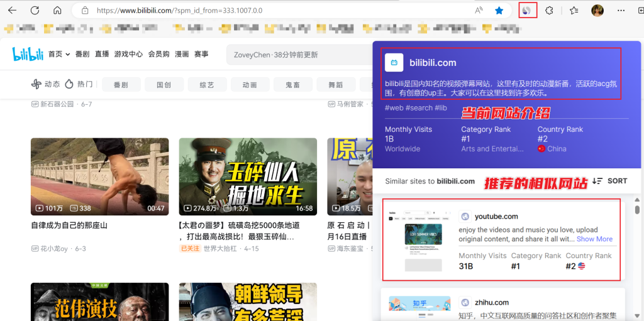The height and width of the screenshot is (321, 644).
Task: Open browser Settings and more menu
Action: click(x=621, y=11)
